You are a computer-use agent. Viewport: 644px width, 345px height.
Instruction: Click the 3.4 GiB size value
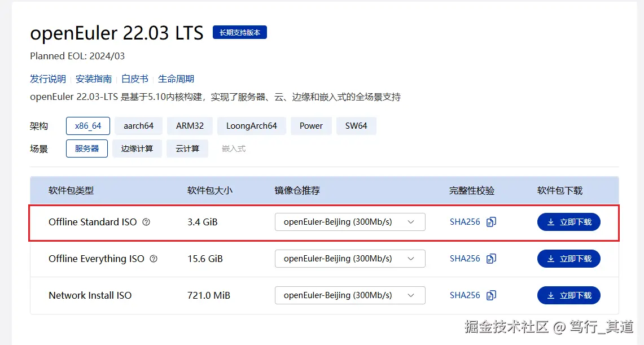tap(203, 222)
